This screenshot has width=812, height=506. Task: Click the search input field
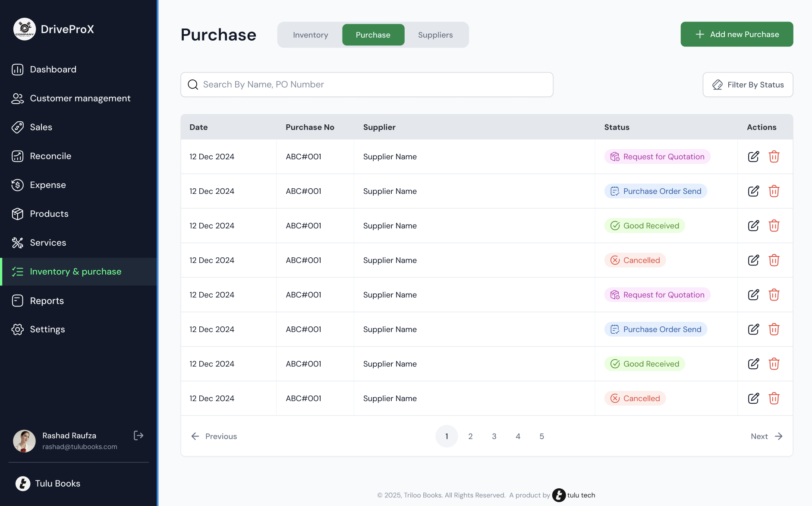coord(367,84)
